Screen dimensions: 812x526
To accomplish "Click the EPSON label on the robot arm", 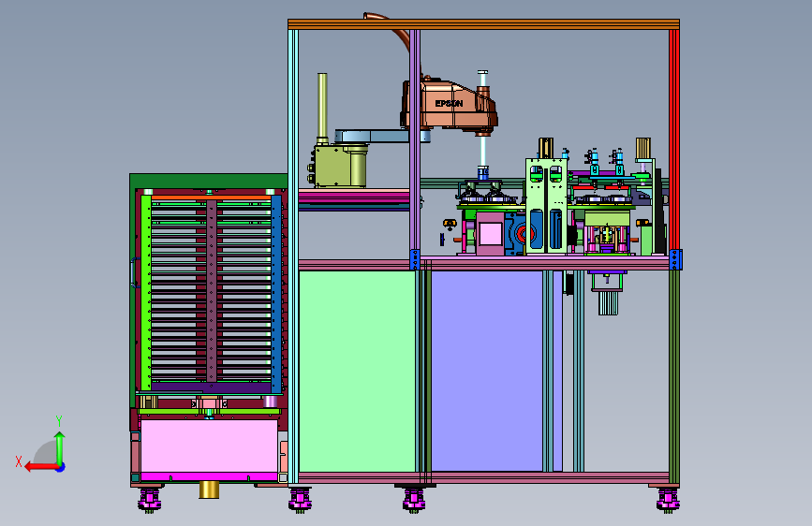I will pyautogui.click(x=449, y=104).
